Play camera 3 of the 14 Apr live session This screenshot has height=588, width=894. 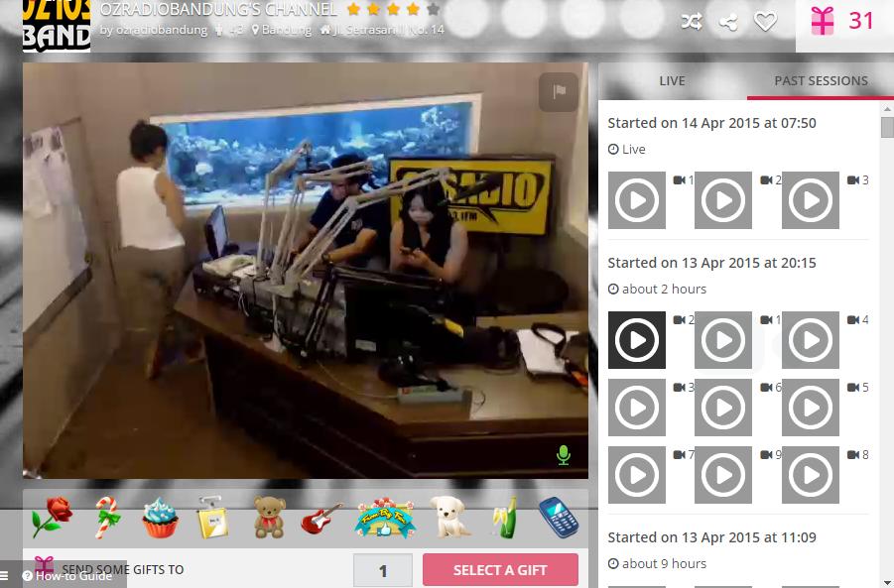pos(811,200)
